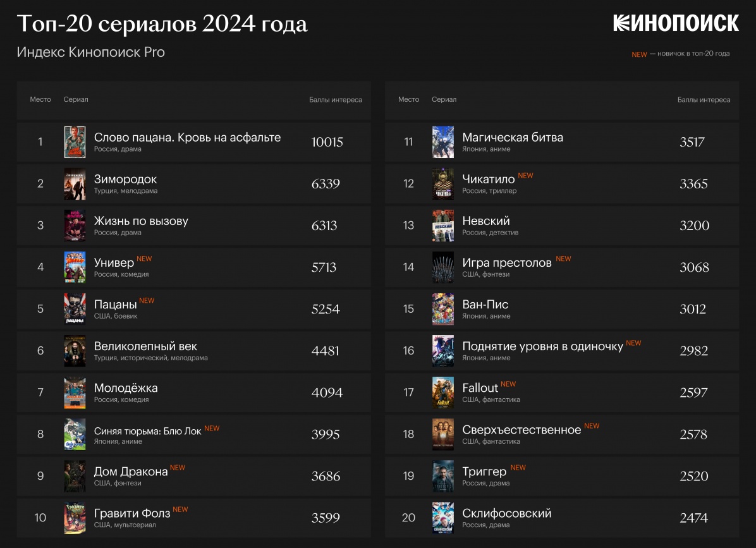Select the title Жизнь по вызову
The image size is (756, 548).
[x=141, y=221]
